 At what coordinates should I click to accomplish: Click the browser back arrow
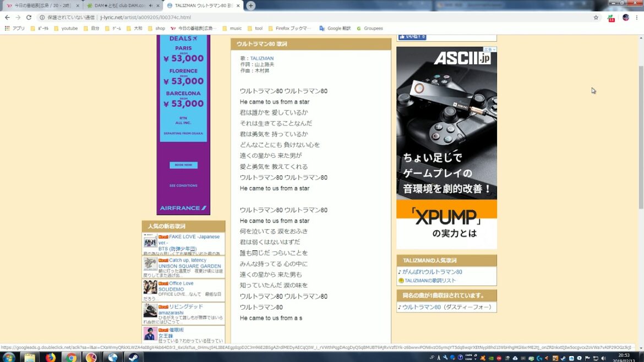pyautogui.click(x=7, y=18)
